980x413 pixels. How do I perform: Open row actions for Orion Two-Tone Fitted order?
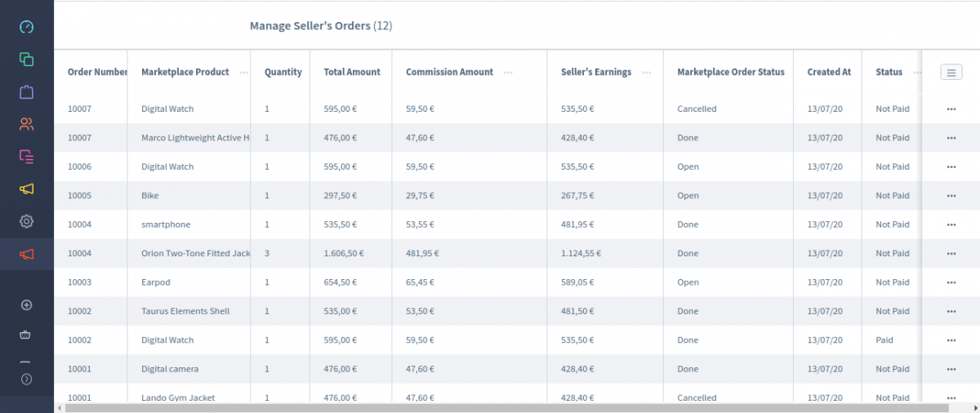click(x=951, y=254)
